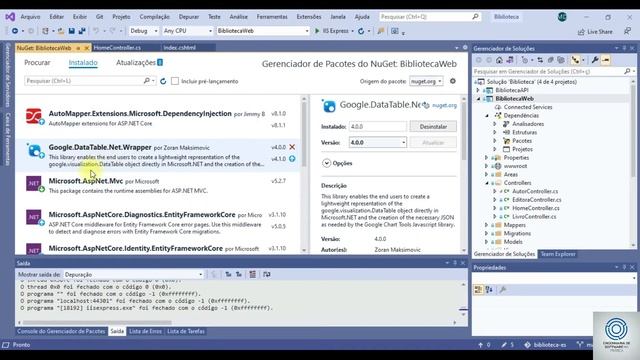This screenshot has height=360, width=640.
Task: Click the Live Share button text
Action: point(600,32)
